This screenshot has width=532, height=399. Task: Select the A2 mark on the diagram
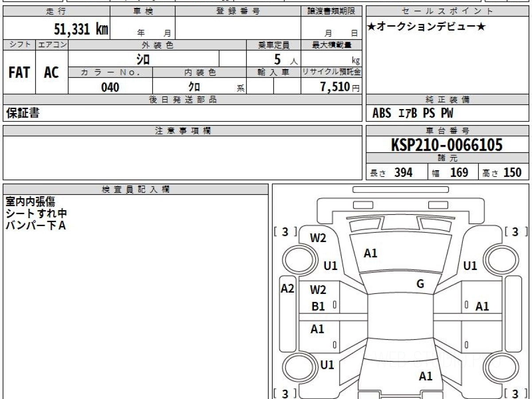288,289
